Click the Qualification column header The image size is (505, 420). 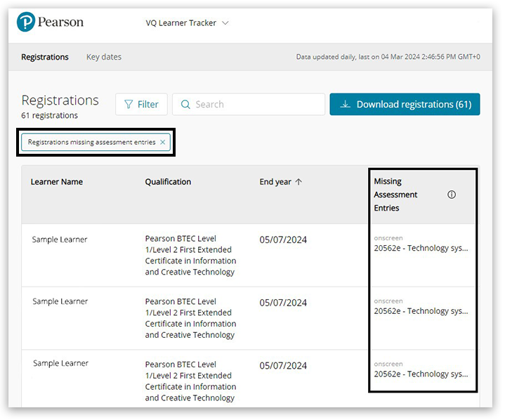168,182
